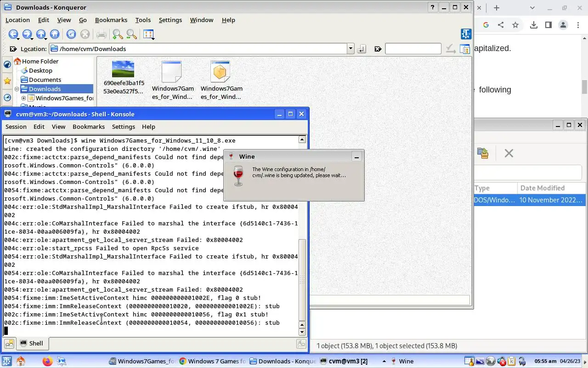The height and width of the screenshot is (368, 588).
Task: Select the Windows7Games package archive icon
Action: point(220,72)
